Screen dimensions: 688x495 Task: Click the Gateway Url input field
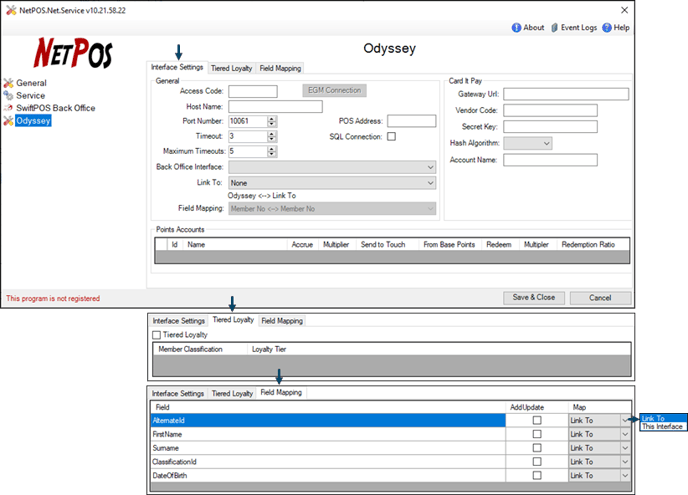point(566,94)
